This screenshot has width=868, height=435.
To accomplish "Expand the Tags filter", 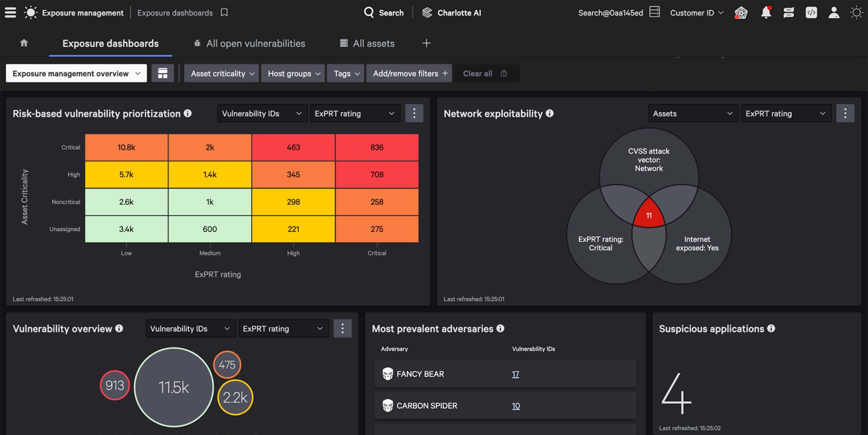I will coord(346,73).
